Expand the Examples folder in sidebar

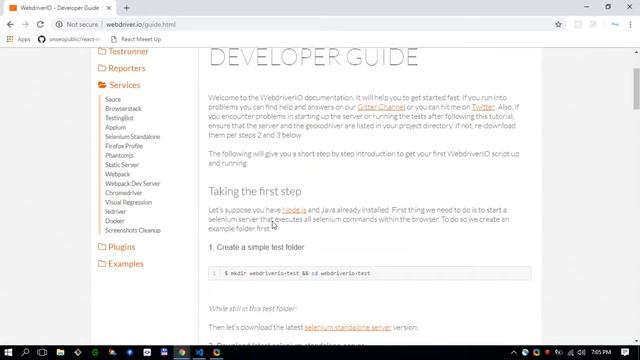[121, 264]
